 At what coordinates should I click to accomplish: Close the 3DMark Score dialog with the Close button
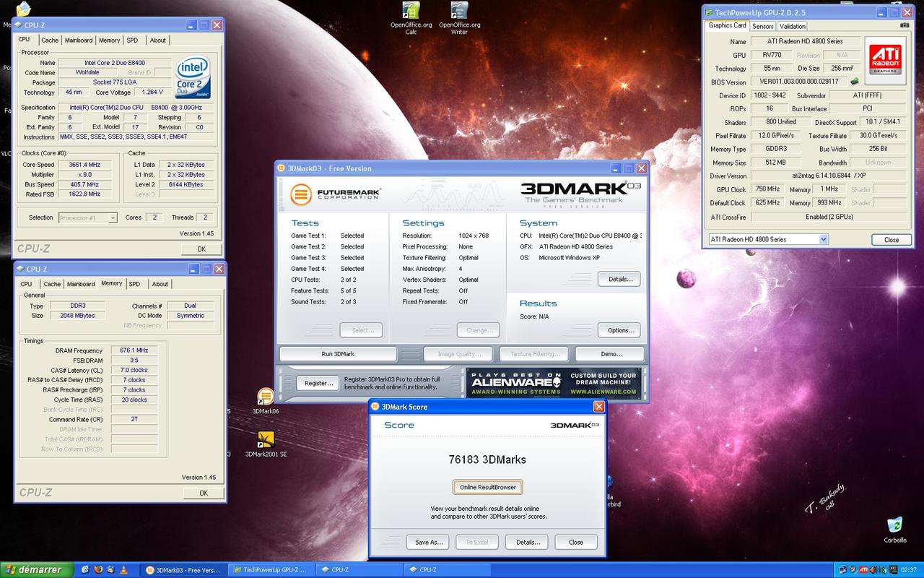tap(576, 542)
